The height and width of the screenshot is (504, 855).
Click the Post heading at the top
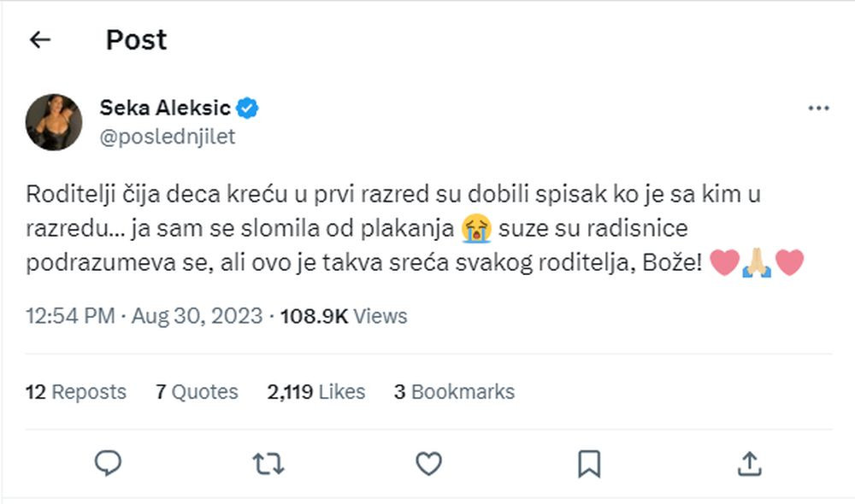[x=136, y=39]
